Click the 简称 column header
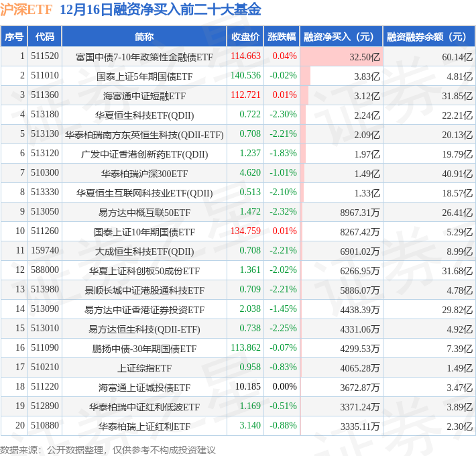This screenshot has width=476, height=456. 144,37
